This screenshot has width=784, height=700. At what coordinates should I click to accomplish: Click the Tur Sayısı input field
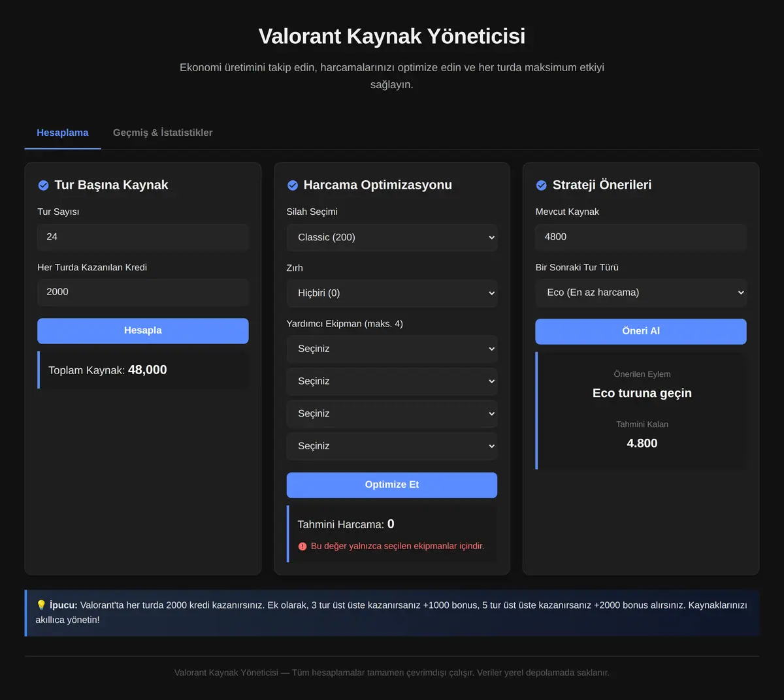tap(143, 237)
